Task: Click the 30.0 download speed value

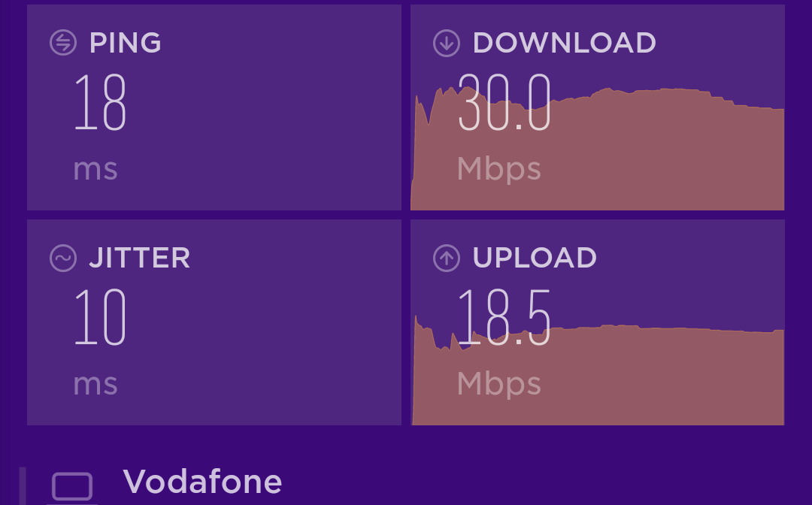Action: pos(504,102)
